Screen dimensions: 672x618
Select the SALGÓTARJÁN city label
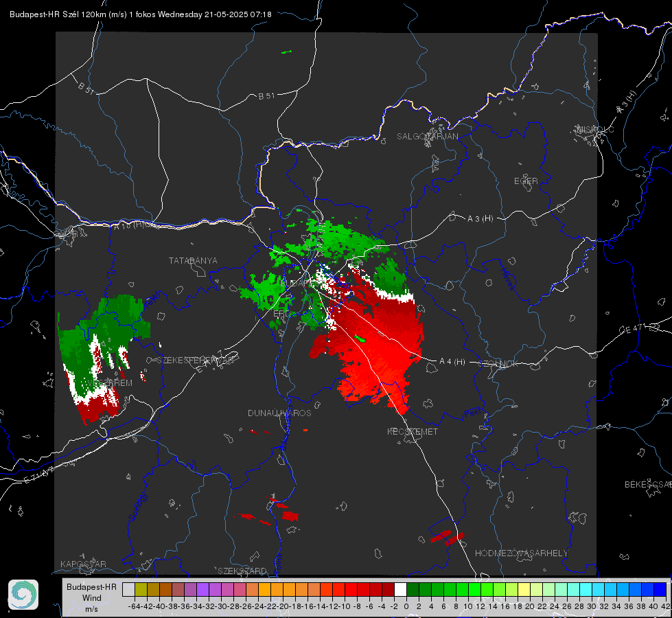click(427, 137)
